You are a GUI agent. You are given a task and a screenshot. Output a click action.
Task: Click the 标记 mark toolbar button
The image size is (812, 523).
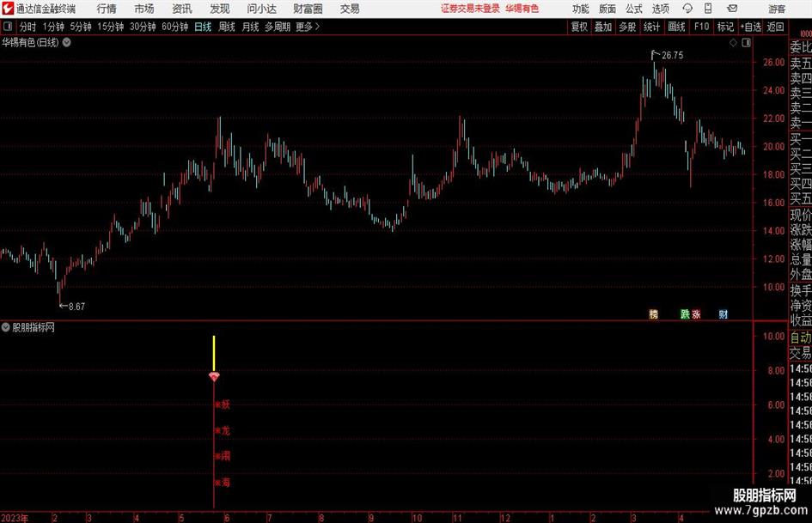pyautogui.click(x=725, y=27)
